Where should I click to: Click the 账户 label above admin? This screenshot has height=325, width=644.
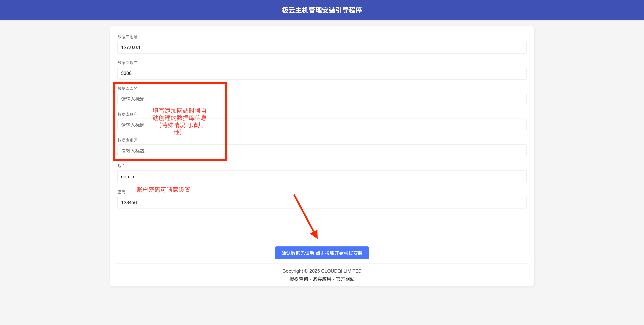[x=121, y=166]
